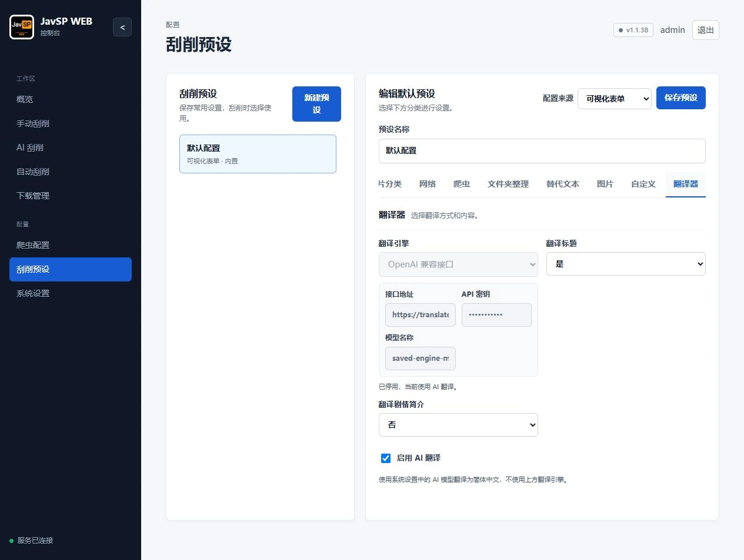Open 系统设置 page
744x560 pixels.
(x=71, y=293)
